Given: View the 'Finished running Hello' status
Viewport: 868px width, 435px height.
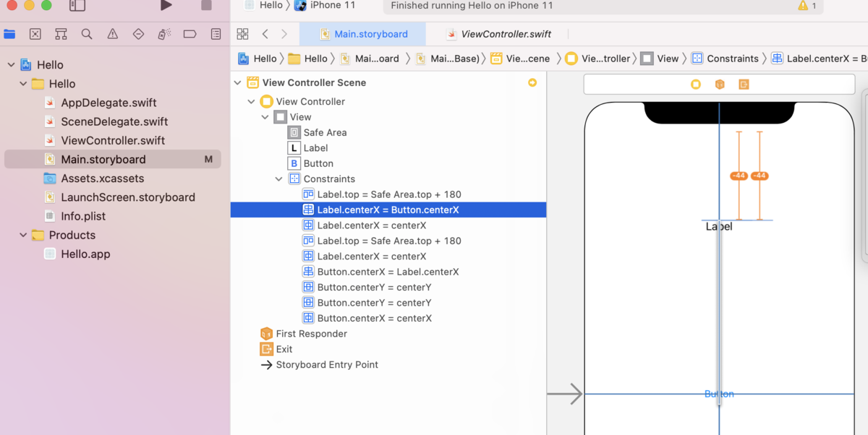Looking at the screenshot, I should coord(472,5).
